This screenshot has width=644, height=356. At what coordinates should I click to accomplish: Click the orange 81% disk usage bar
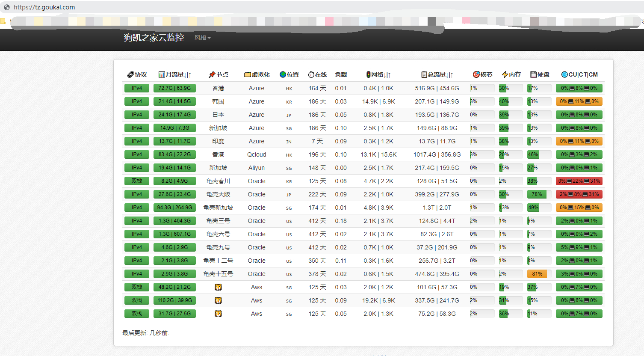pos(537,274)
